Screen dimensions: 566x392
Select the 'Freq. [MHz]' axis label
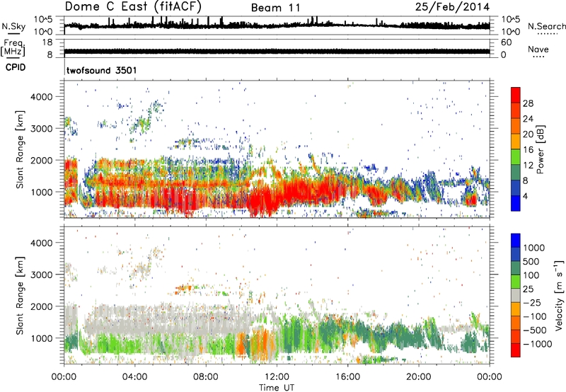point(13,47)
